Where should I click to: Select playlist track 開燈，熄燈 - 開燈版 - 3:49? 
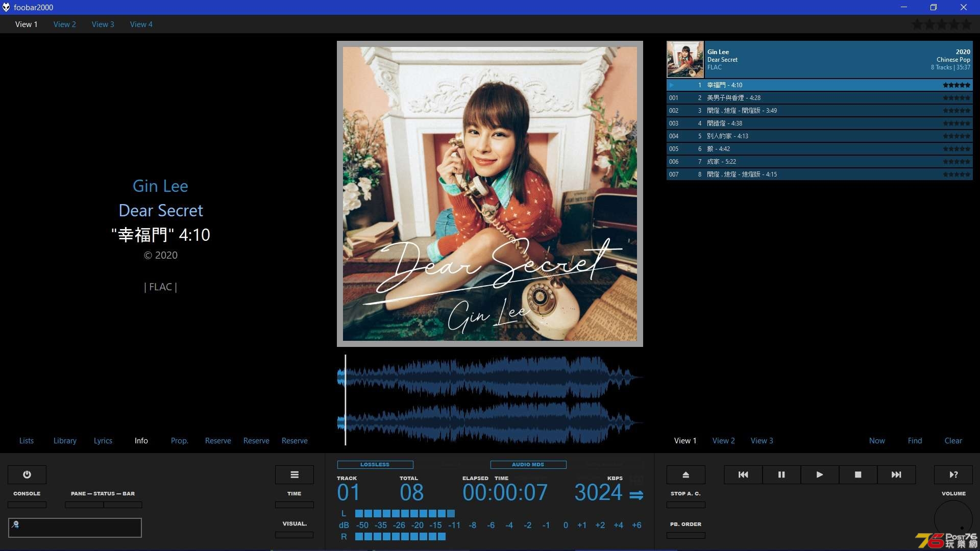coord(820,111)
